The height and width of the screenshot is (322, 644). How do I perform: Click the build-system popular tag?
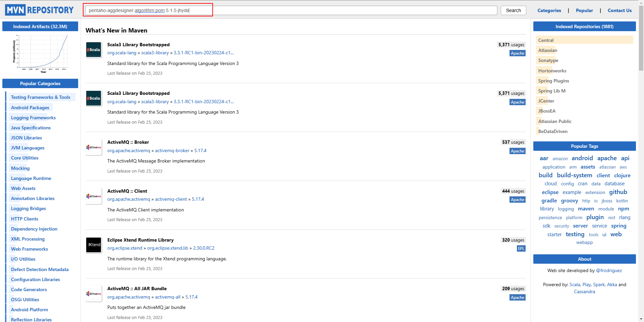point(574,175)
